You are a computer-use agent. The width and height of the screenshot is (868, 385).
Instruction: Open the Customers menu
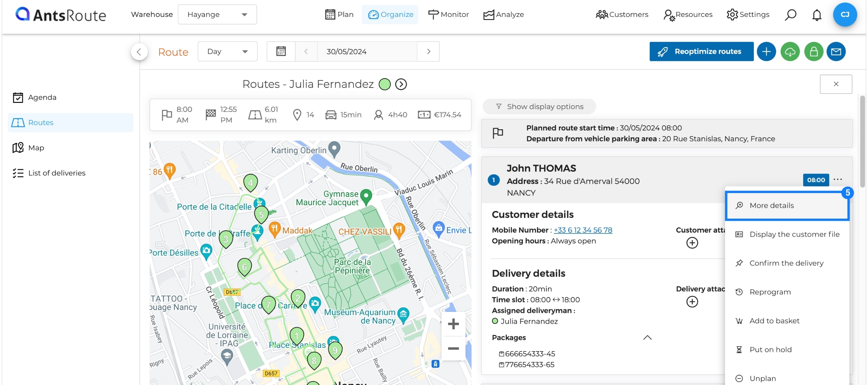pyautogui.click(x=622, y=14)
